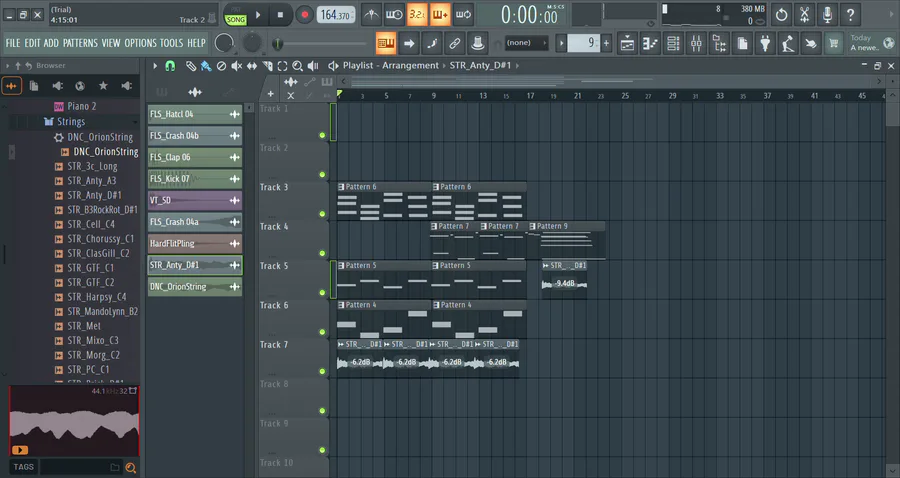Screen dimensions: 900x478
Task: Open the playlist options menu arrow
Action: (x=154, y=66)
